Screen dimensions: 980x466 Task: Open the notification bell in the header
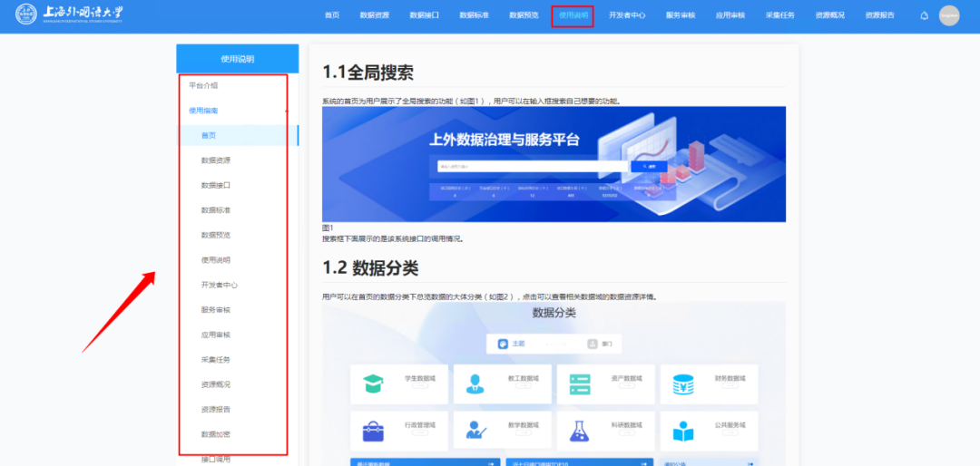click(x=925, y=15)
